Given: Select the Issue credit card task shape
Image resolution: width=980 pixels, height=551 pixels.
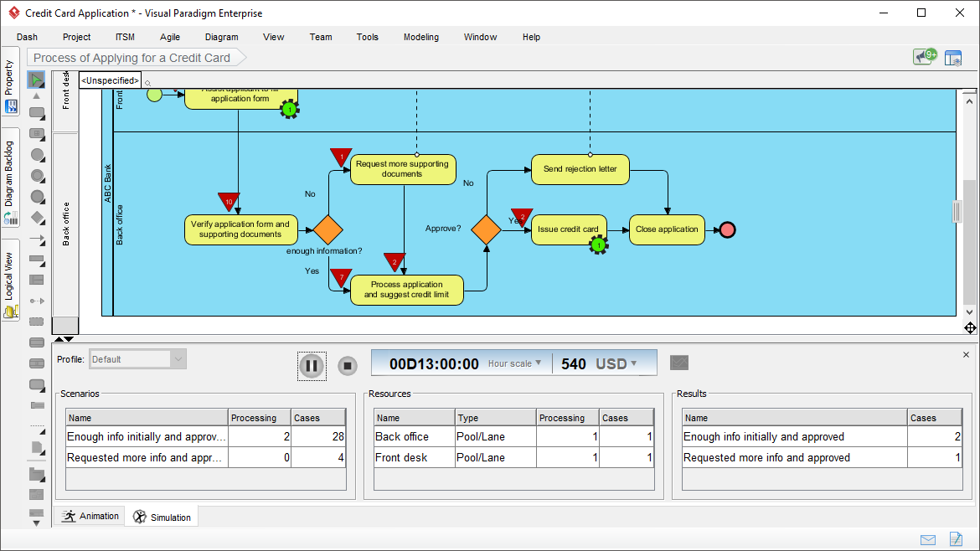Looking at the screenshot, I should pos(569,229).
